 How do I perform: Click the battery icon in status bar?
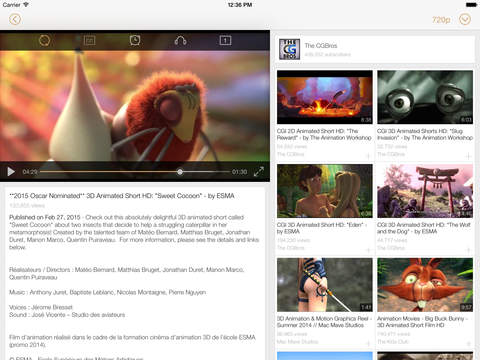[471, 5]
